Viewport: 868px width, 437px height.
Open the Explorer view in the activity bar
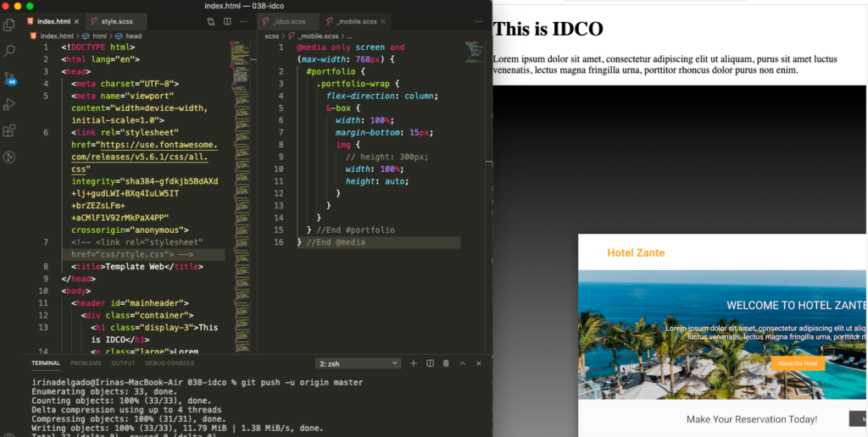pyautogui.click(x=8, y=25)
